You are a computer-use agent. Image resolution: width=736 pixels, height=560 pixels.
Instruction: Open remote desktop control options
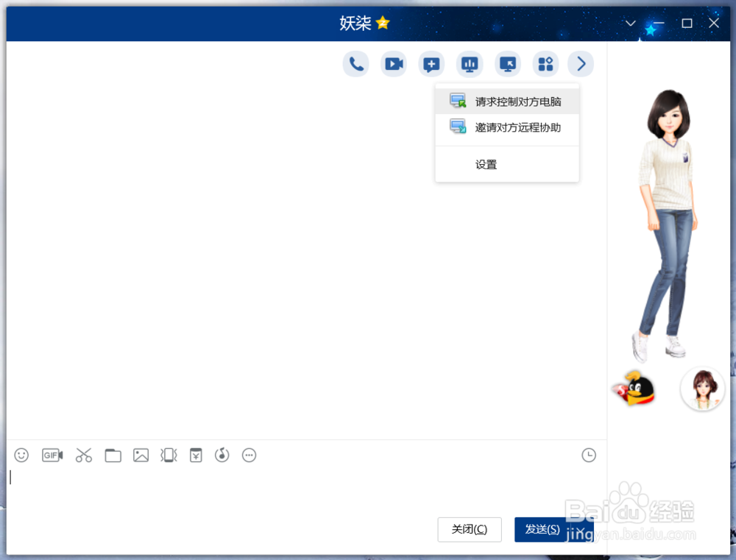click(507, 64)
